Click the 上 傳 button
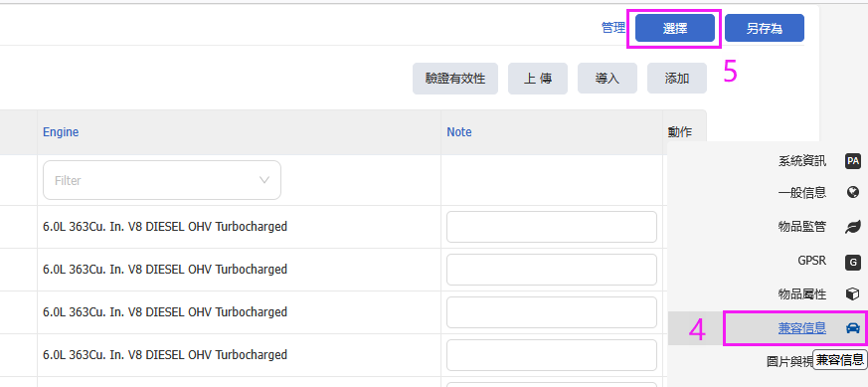 pos(538,78)
